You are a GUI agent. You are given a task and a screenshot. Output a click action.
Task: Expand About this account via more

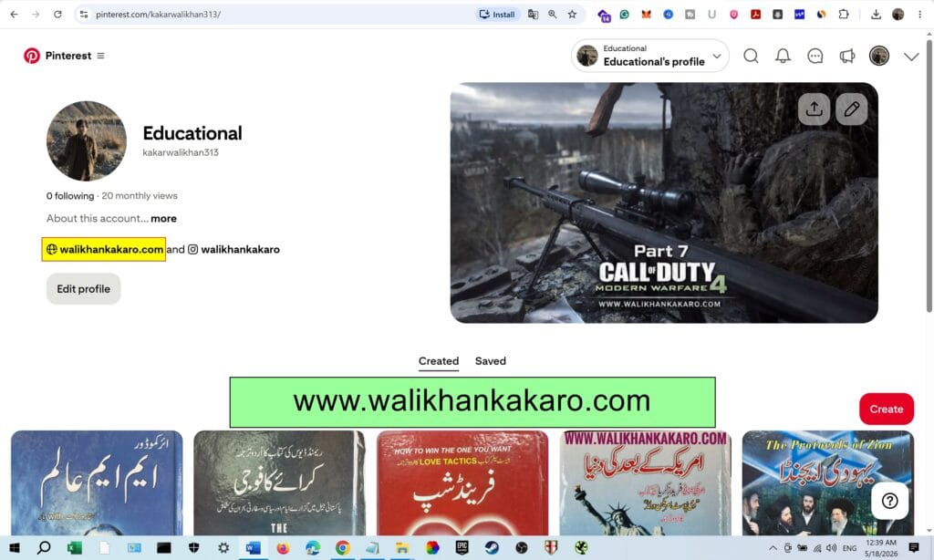164,219
